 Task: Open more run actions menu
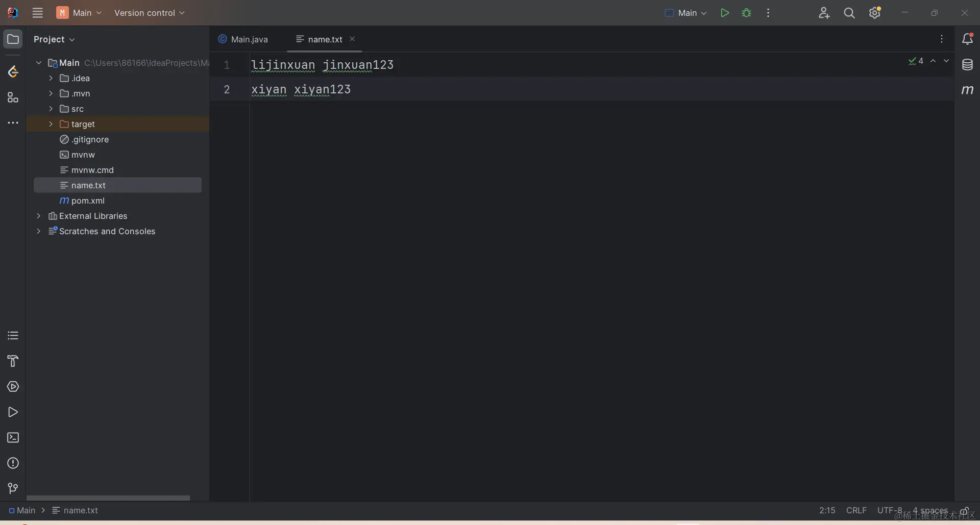pyautogui.click(x=768, y=13)
